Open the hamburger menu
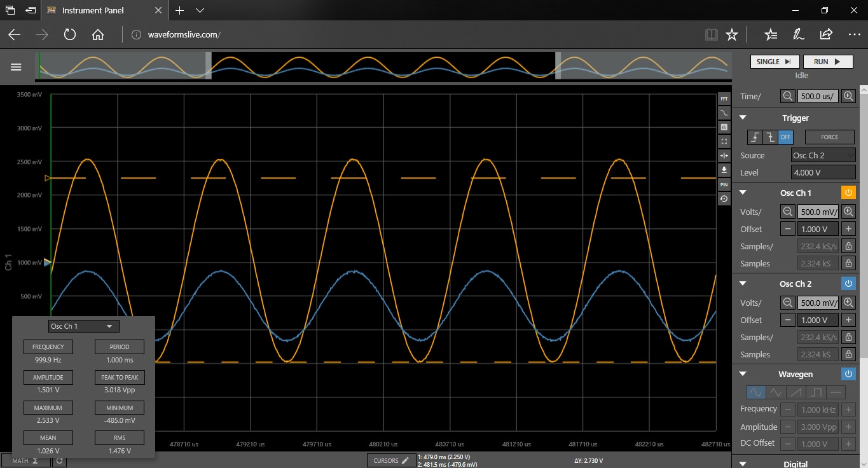Viewport: 868px width, 468px height. 16,67
